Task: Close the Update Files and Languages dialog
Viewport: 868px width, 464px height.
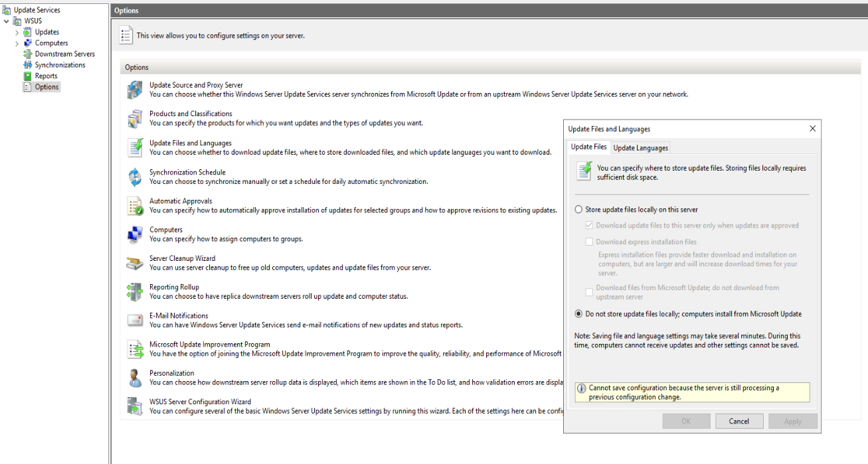Action: pyautogui.click(x=812, y=129)
